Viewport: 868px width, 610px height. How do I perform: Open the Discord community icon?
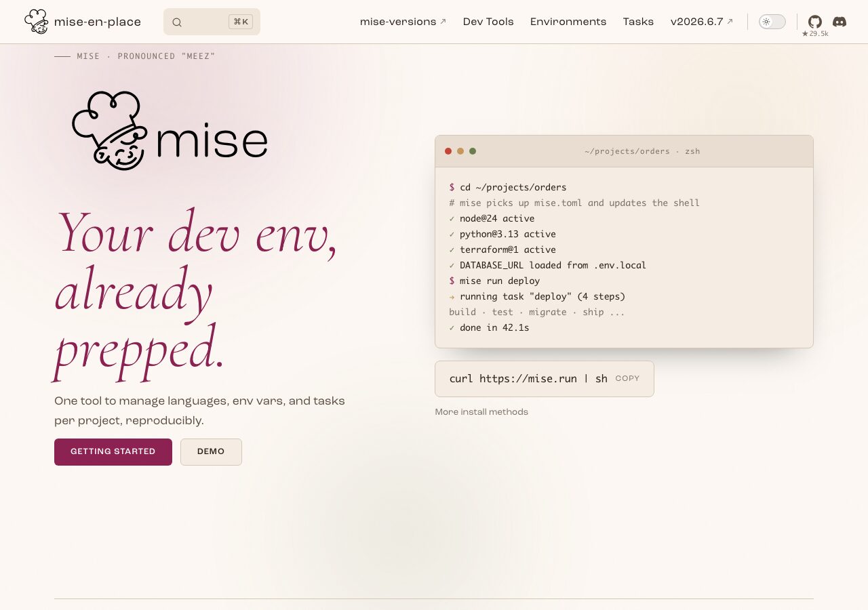pos(840,22)
